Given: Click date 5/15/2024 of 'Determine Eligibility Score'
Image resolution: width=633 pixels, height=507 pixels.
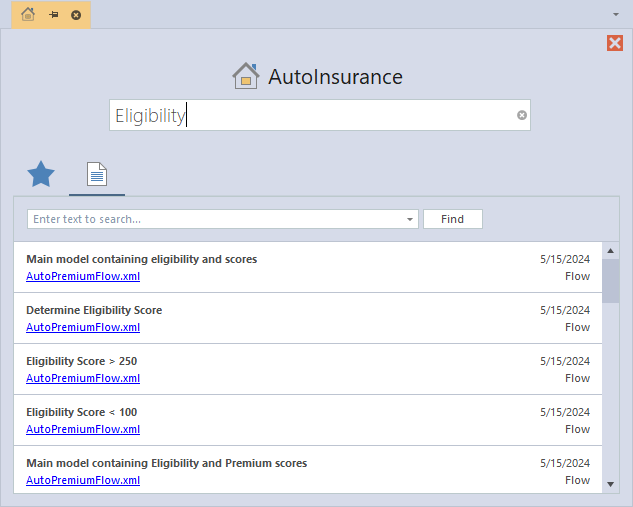Looking at the screenshot, I should point(565,310).
